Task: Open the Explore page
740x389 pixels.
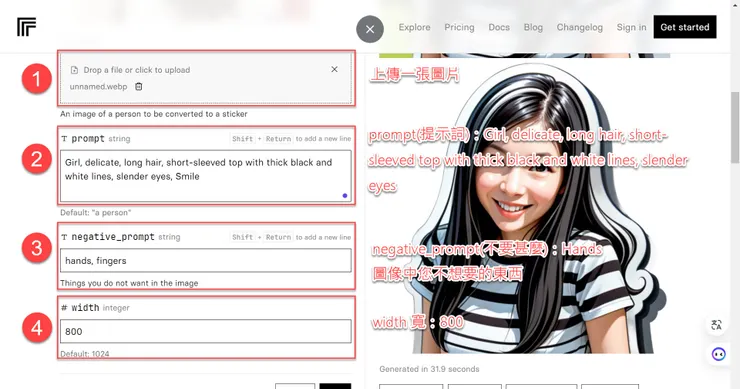Action: [x=414, y=27]
